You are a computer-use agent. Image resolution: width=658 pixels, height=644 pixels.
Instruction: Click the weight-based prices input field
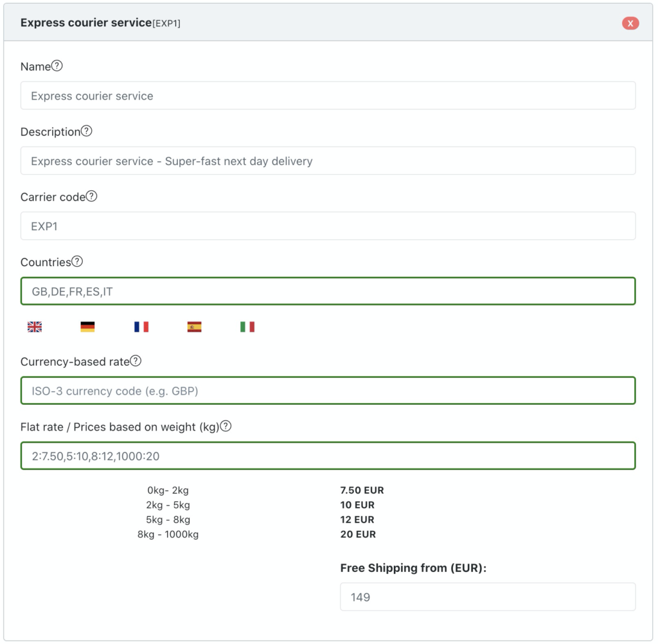coord(328,456)
